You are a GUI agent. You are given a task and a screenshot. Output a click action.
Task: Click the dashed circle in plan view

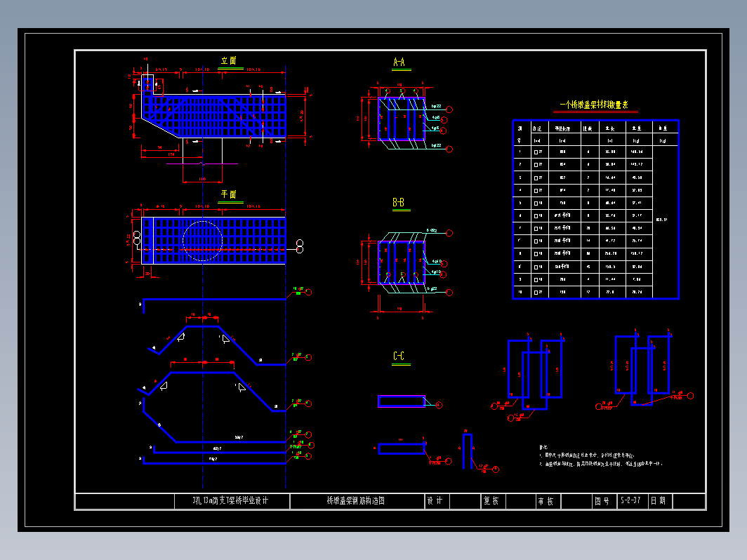[203, 241]
